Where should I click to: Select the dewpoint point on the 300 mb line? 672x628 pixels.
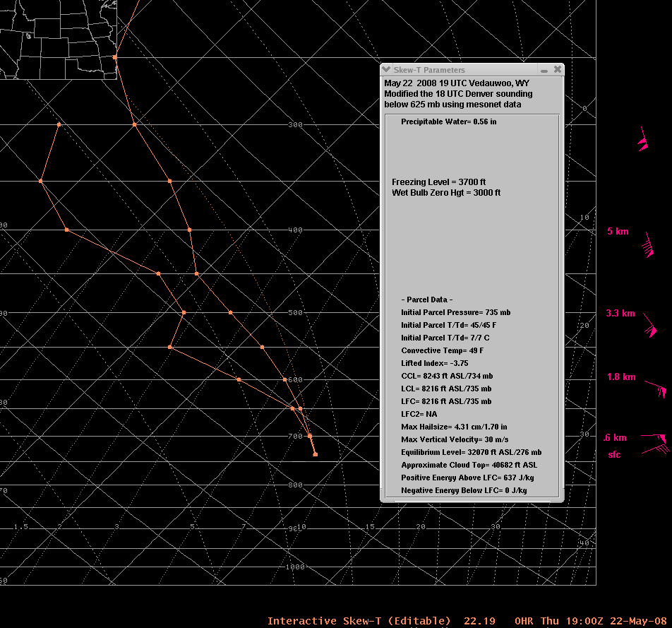click(59, 125)
